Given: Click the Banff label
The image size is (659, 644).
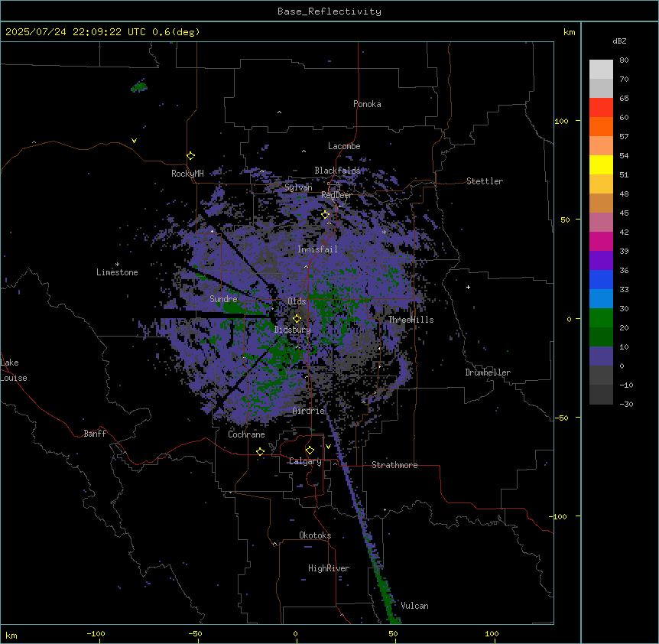Looking at the screenshot, I should click(95, 434).
